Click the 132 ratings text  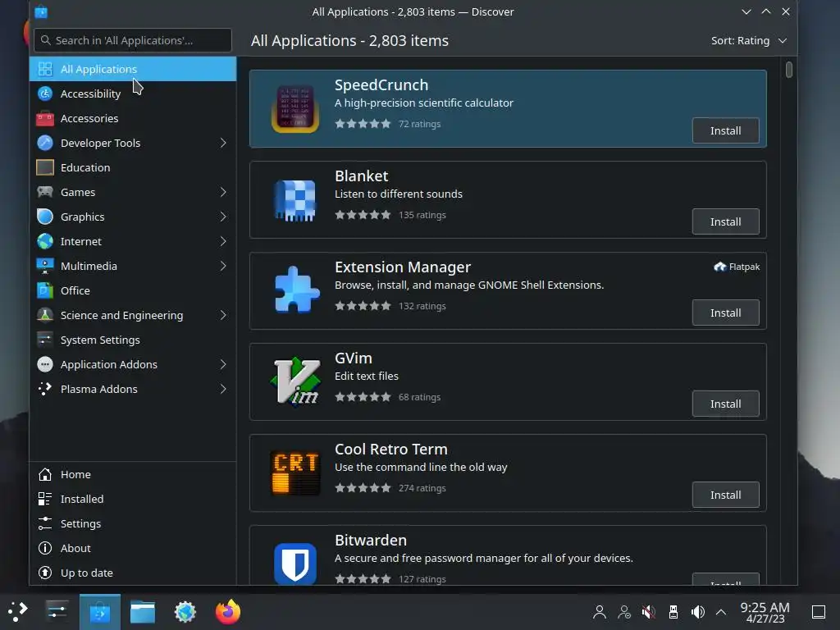[x=422, y=306]
